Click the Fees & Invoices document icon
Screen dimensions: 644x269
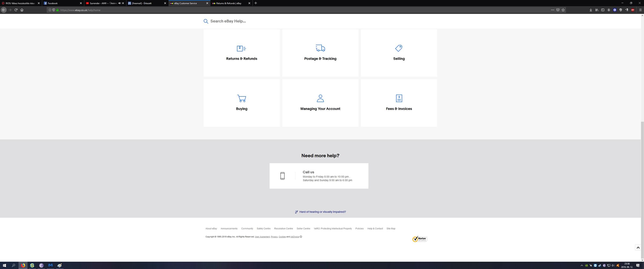(399, 98)
